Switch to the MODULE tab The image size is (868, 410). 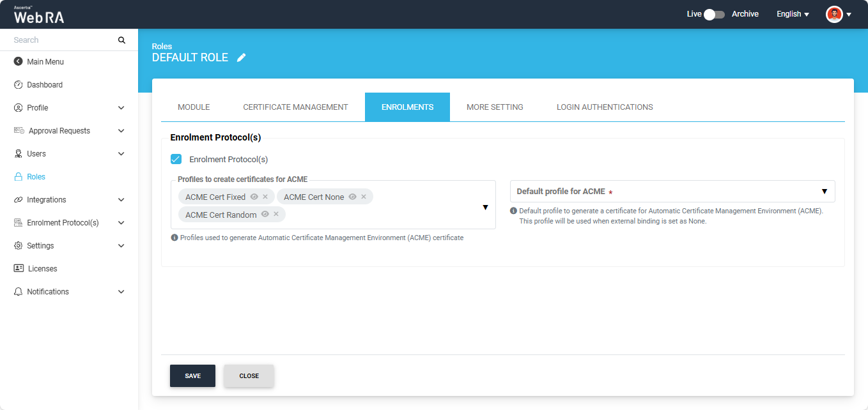coord(194,107)
